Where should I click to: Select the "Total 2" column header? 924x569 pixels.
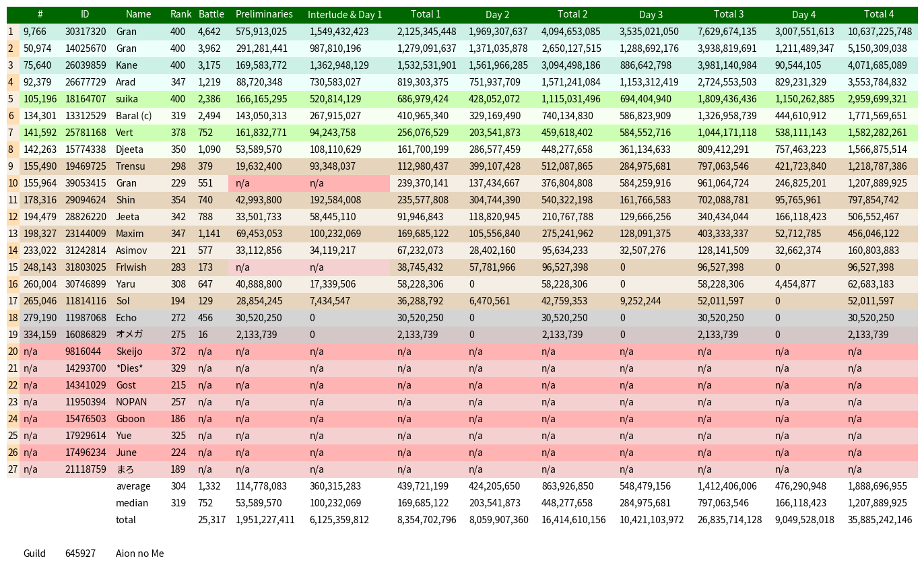click(x=572, y=14)
